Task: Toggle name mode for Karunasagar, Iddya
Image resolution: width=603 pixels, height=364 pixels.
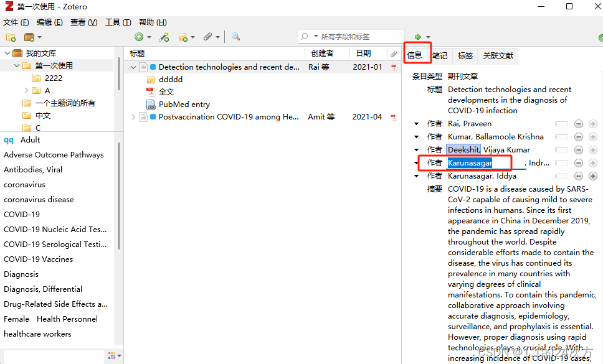Action: (561, 176)
